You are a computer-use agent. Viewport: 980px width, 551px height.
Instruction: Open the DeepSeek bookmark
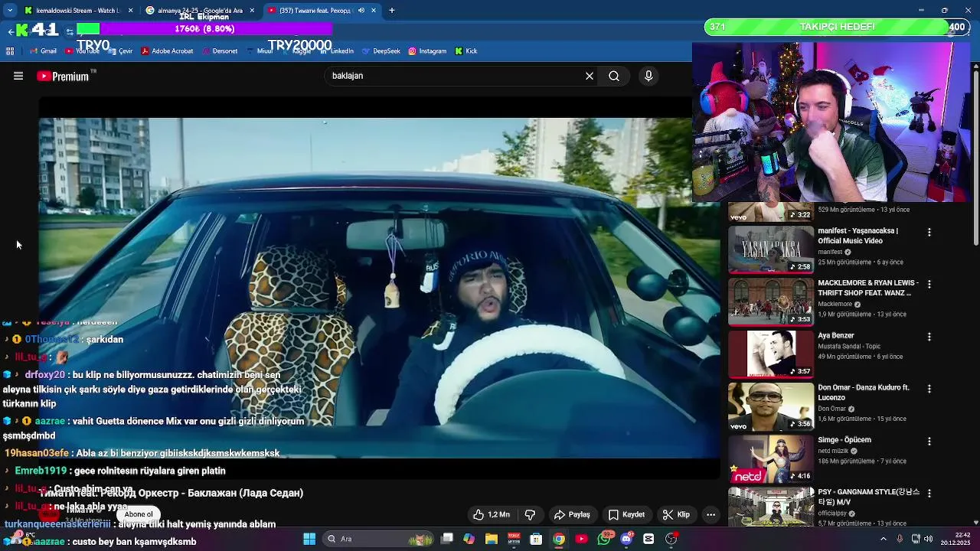click(x=381, y=51)
